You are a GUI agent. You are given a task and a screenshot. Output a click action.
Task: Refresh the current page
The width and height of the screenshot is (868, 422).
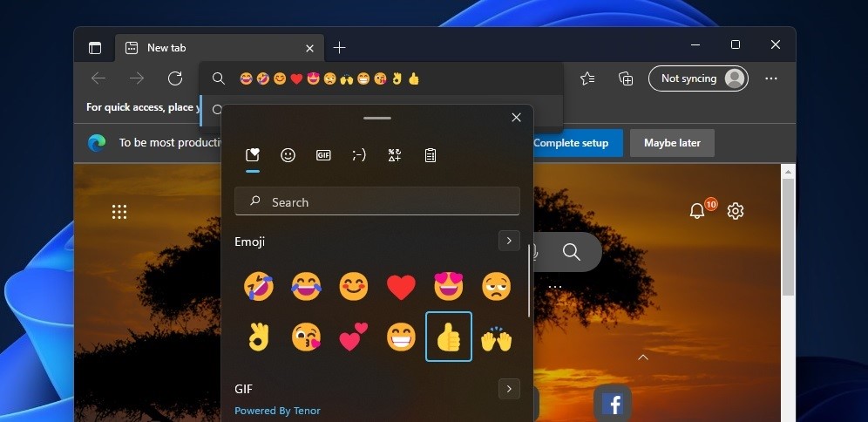175,78
